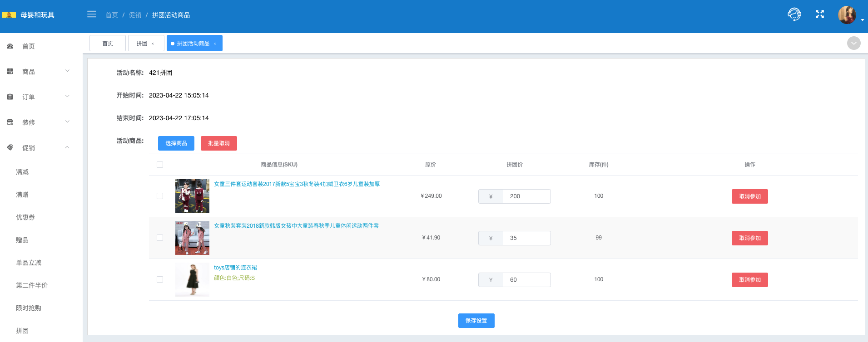Open 第二件半价 in the sidebar
The height and width of the screenshot is (342, 868).
click(x=32, y=285)
